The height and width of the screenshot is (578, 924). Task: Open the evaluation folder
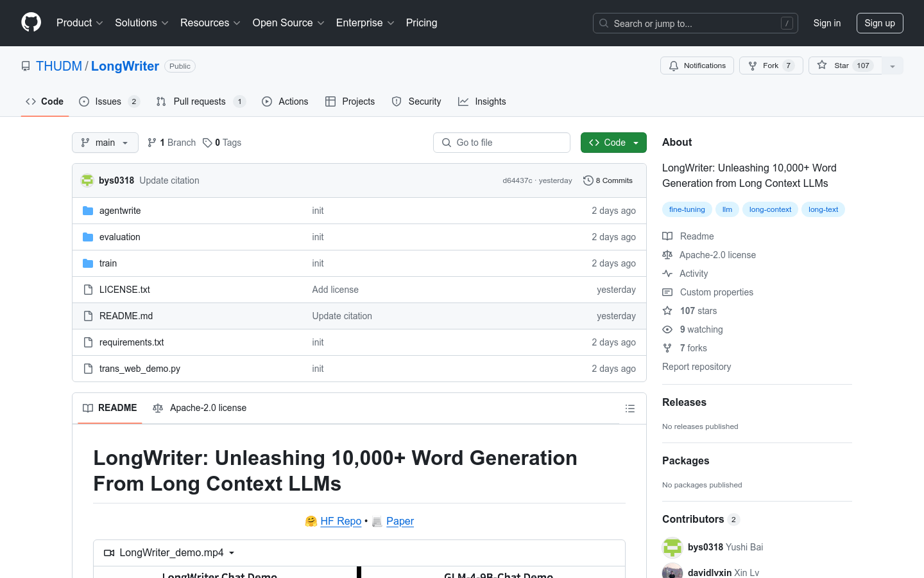point(120,237)
